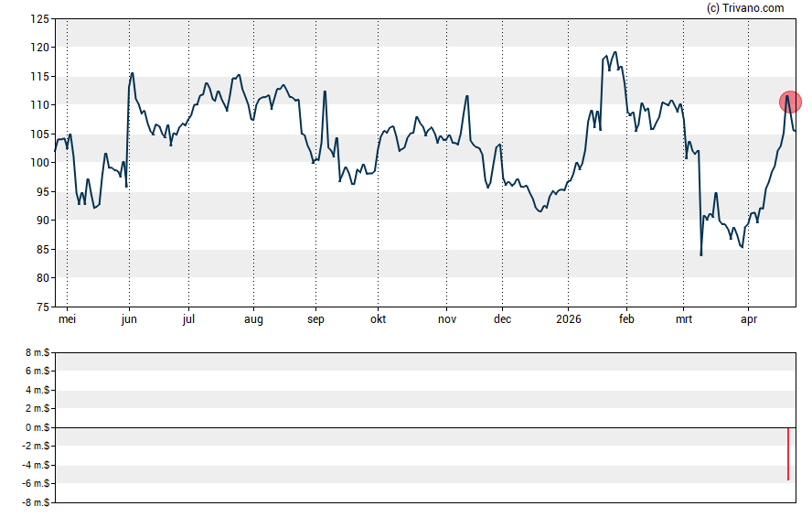Screen dimensions: 812x517
Task: Click the '2026' year label
Action: pos(568,320)
